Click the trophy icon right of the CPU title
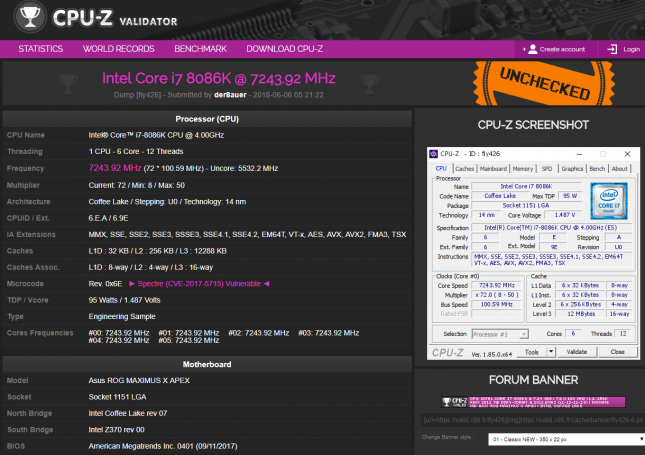The height and width of the screenshot is (455, 645). point(369,84)
